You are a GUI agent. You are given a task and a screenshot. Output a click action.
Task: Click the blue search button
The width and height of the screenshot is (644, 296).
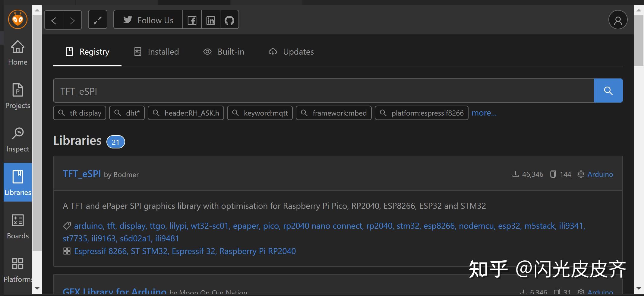click(608, 91)
